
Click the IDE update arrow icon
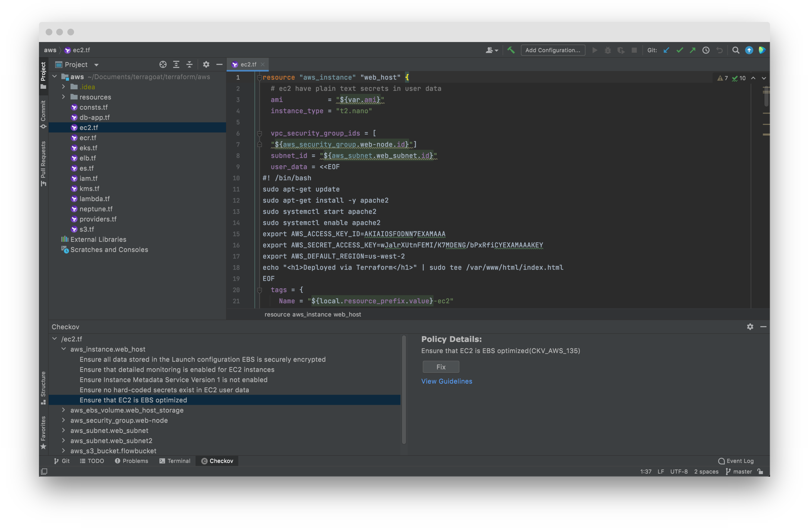(x=749, y=50)
